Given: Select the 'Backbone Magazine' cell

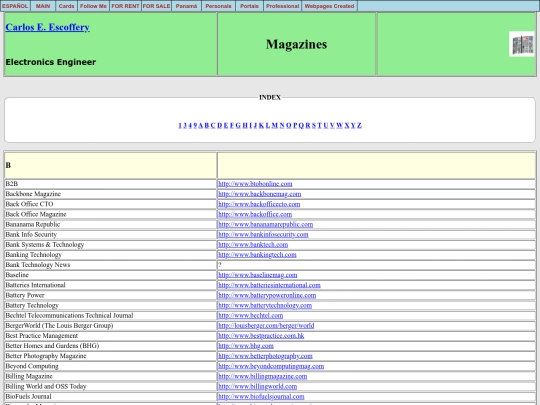Looking at the screenshot, I should [x=110, y=194].
